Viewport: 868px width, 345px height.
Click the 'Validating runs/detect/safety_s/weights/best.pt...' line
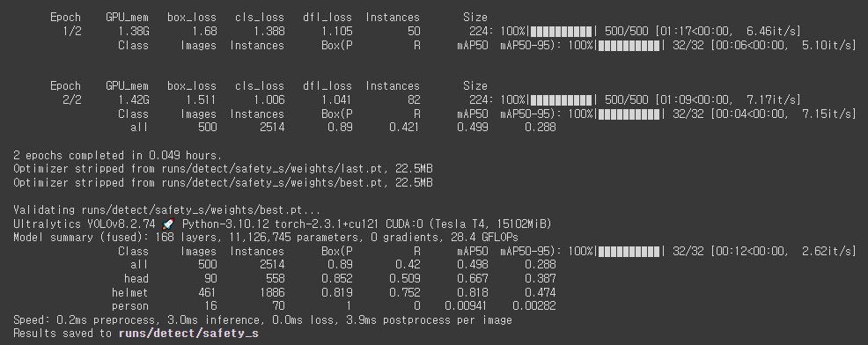pyautogui.click(x=167, y=209)
